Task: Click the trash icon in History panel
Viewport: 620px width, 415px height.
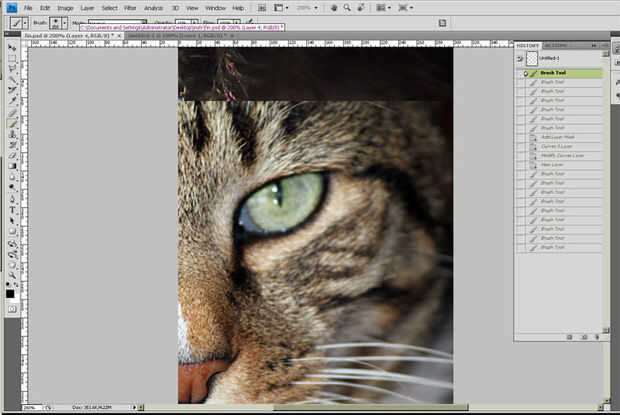Action: (x=597, y=337)
